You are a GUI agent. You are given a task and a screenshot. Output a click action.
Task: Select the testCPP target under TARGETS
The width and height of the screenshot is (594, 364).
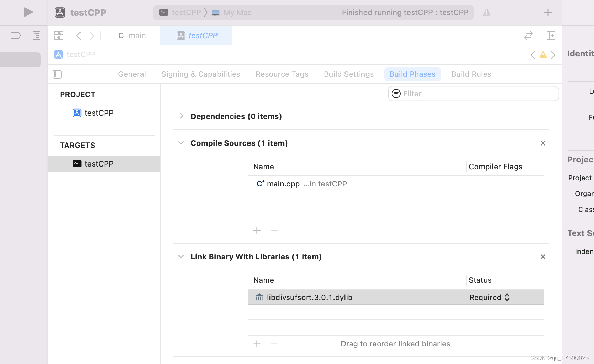[x=104, y=164]
